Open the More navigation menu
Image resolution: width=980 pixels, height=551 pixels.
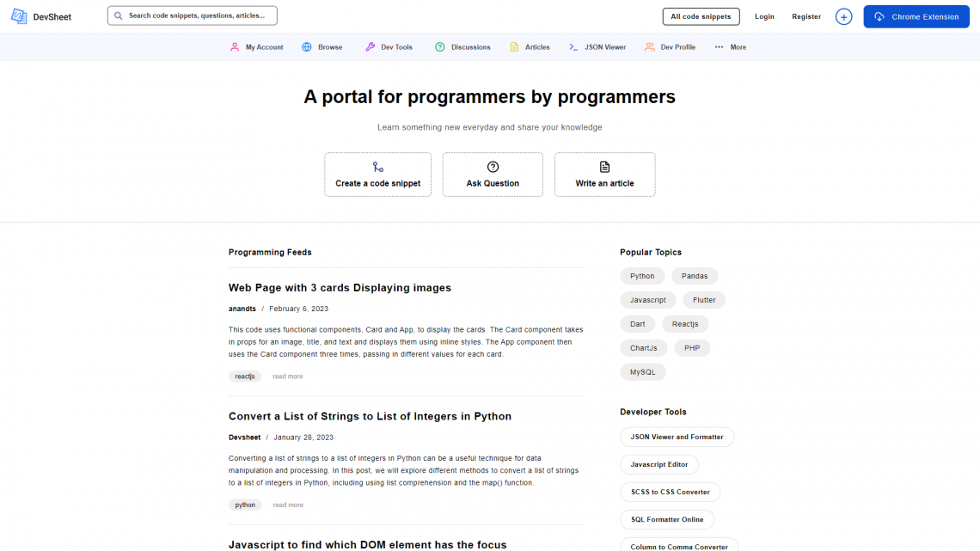(730, 47)
